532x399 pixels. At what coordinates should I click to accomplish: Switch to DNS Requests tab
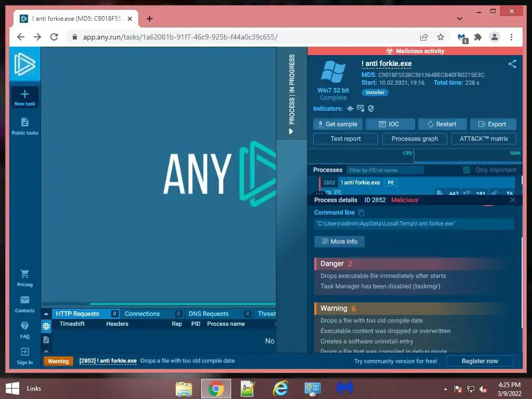(x=219, y=314)
